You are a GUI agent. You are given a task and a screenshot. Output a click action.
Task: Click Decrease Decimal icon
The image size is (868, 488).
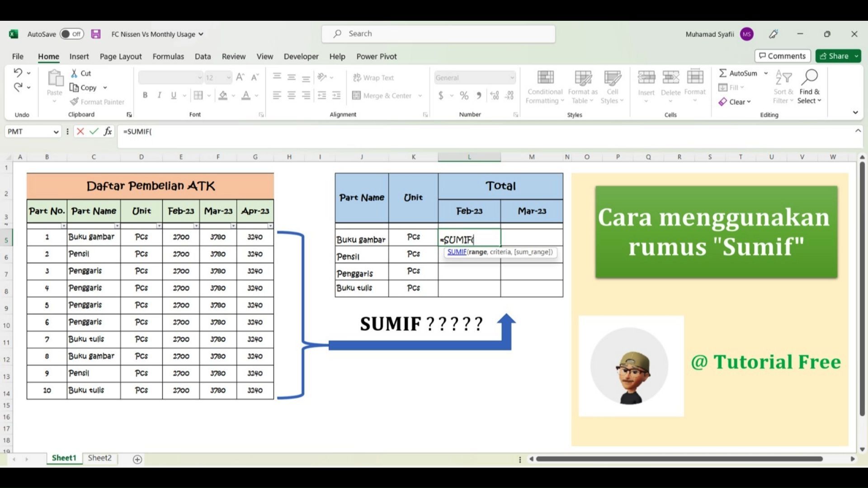click(x=509, y=95)
